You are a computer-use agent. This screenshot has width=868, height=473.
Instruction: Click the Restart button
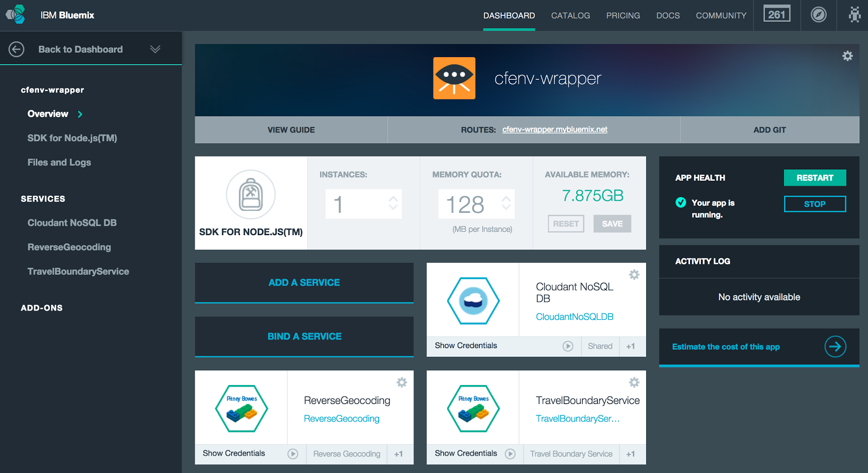point(815,178)
